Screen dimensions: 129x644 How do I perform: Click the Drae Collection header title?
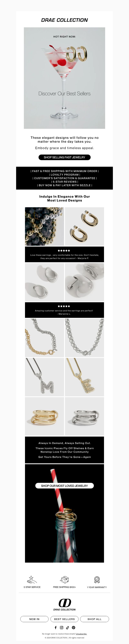click(x=64, y=20)
